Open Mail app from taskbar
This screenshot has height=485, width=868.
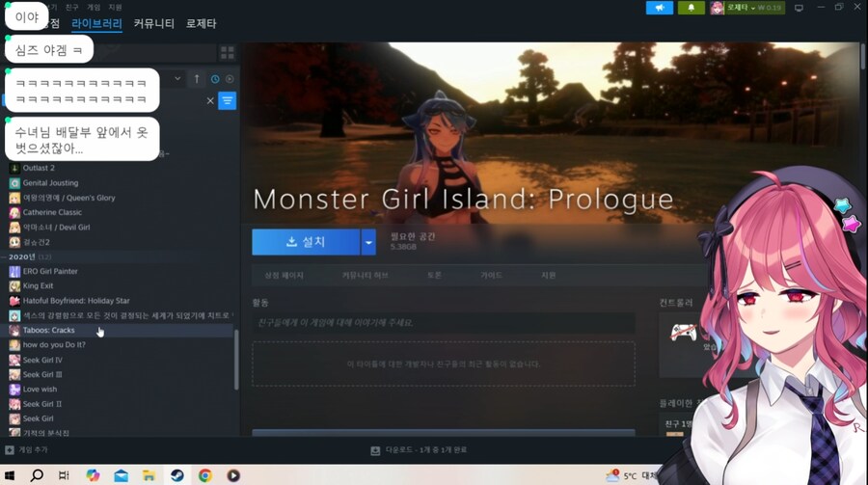(x=121, y=475)
